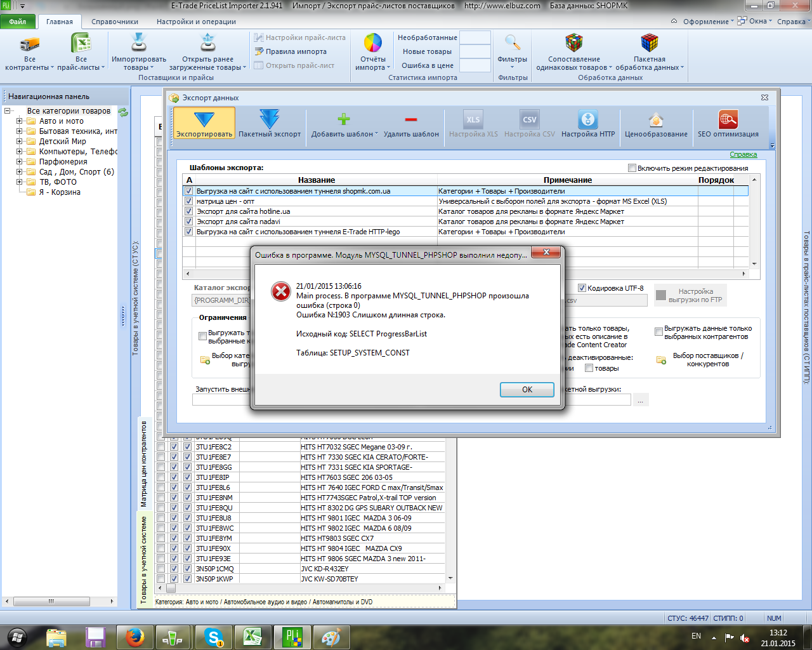Enable Включить режим редактирования checkbox
Screen dimensions: 812x650
click(632, 168)
